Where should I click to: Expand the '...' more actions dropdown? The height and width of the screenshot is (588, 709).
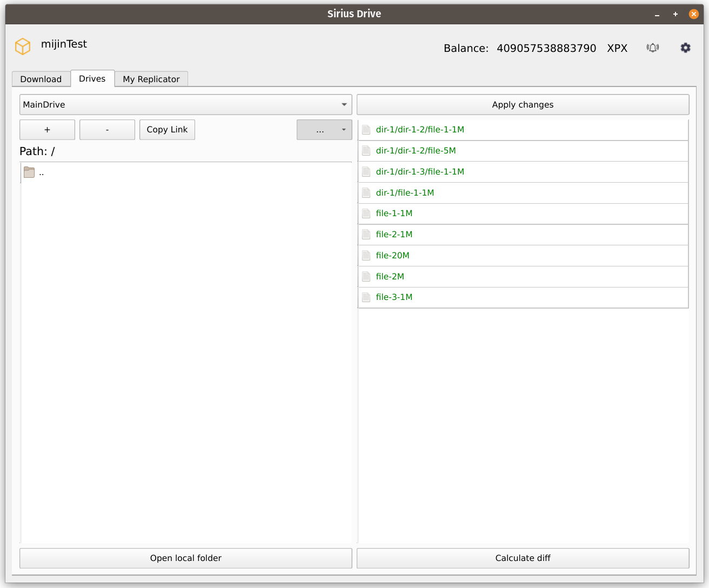(324, 130)
